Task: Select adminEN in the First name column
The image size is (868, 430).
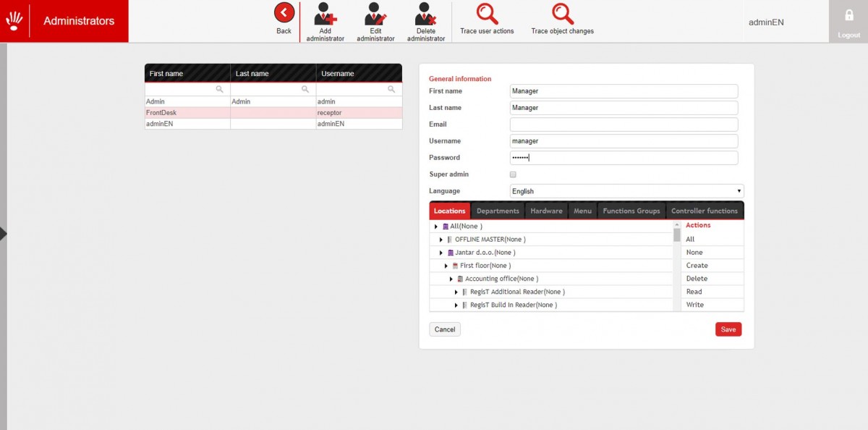Action: tap(187, 124)
